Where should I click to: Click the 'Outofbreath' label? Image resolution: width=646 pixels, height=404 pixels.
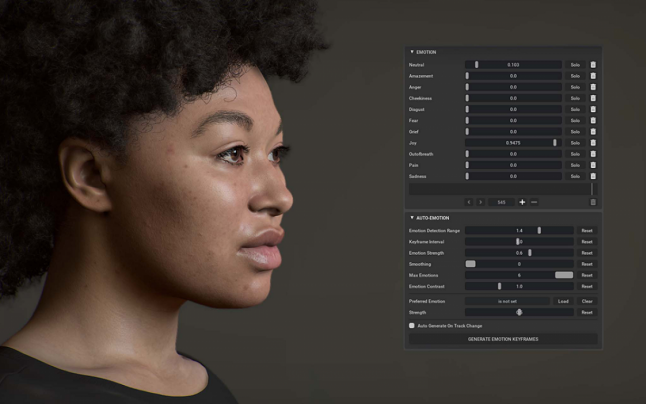coord(421,154)
